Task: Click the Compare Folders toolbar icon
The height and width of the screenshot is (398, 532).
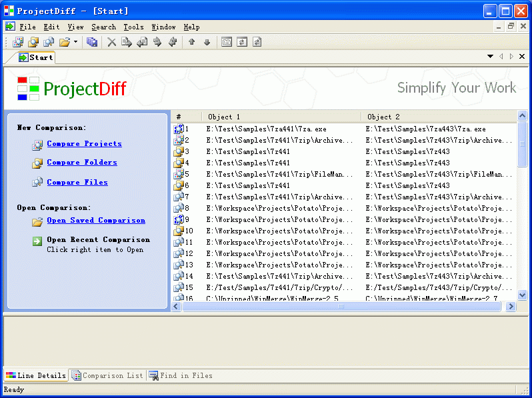Action: tap(33, 42)
